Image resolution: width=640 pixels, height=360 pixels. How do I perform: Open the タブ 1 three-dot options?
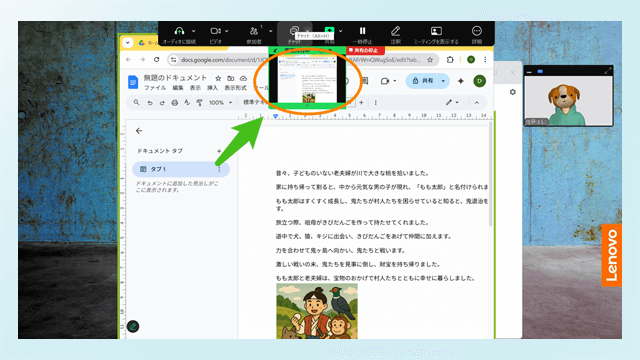219,169
